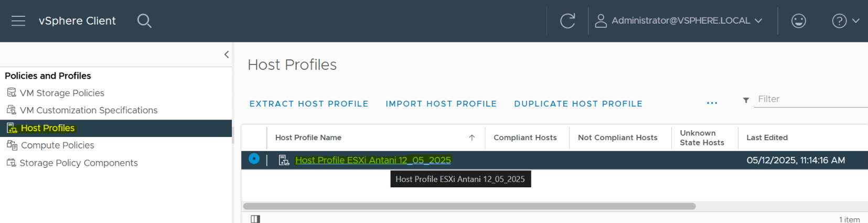Click the host profile icon in the row
Image resolution: width=868 pixels, height=223 pixels.
coord(284,161)
